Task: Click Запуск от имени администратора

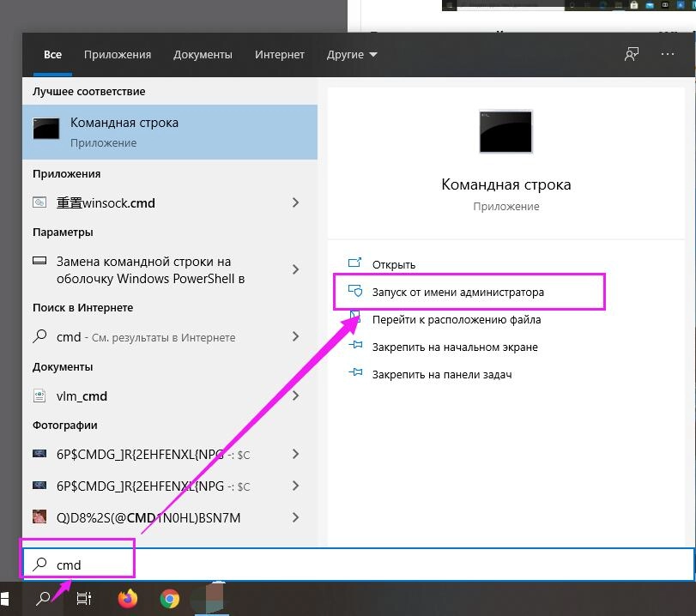Action: (x=457, y=293)
